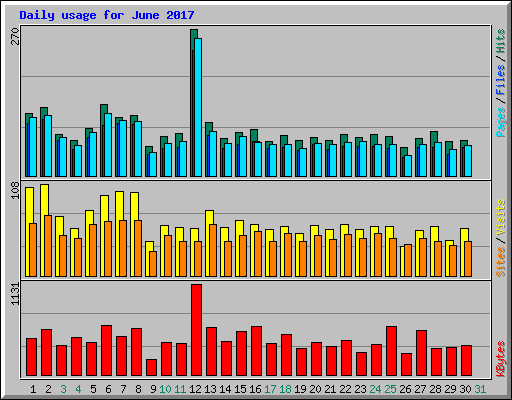
Task: Select day label "1" on the x-axis
Action: pos(33,389)
